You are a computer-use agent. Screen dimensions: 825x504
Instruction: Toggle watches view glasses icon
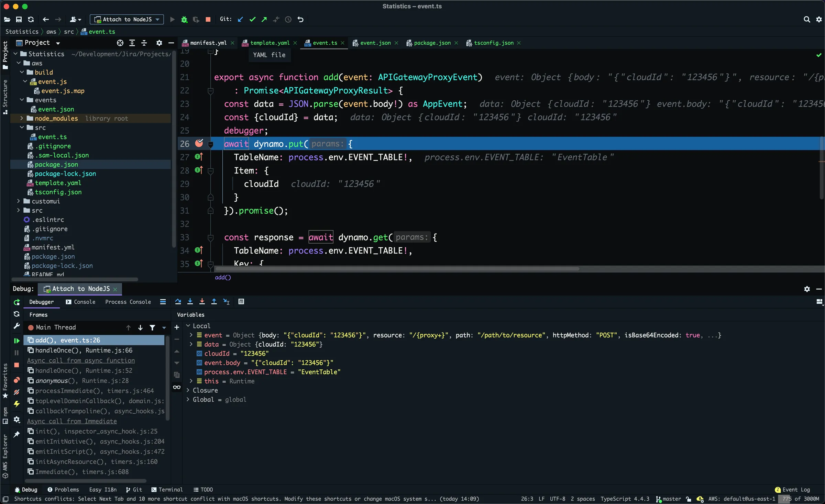pos(177,387)
